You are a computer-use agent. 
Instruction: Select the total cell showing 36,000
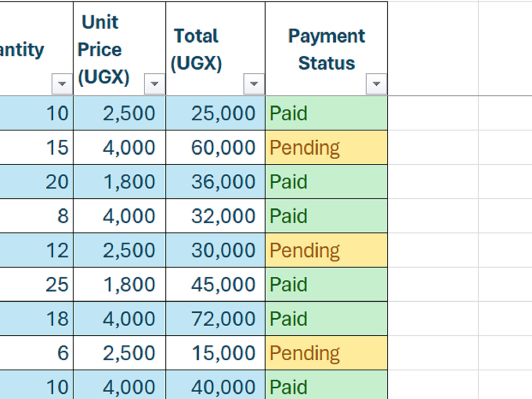coord(215,181)
